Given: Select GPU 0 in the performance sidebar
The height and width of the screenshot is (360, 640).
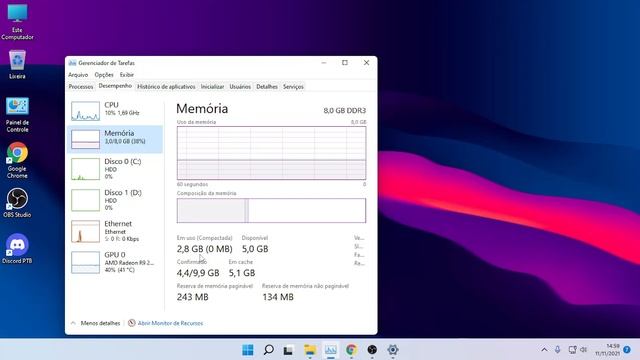Looking at the screenshot, I should point(115,262).
